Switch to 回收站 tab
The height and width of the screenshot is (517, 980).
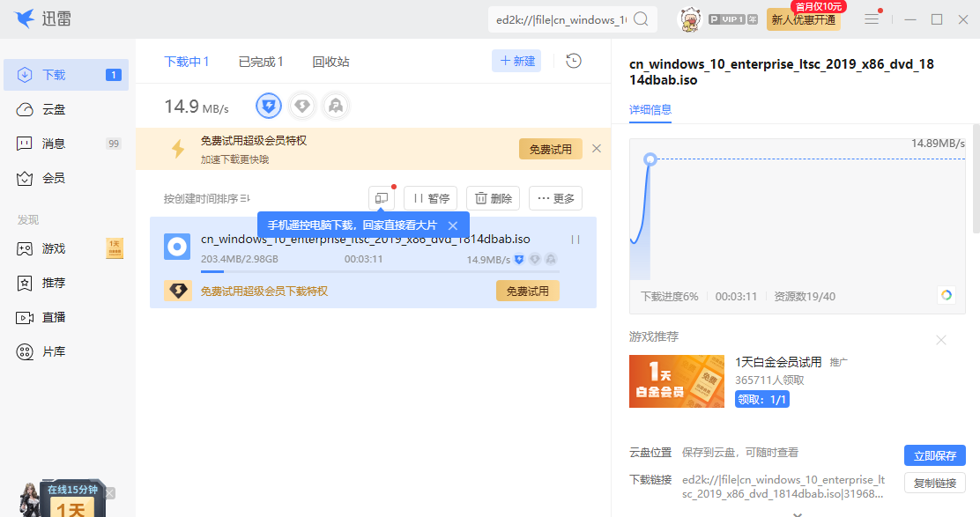point(330,62)
